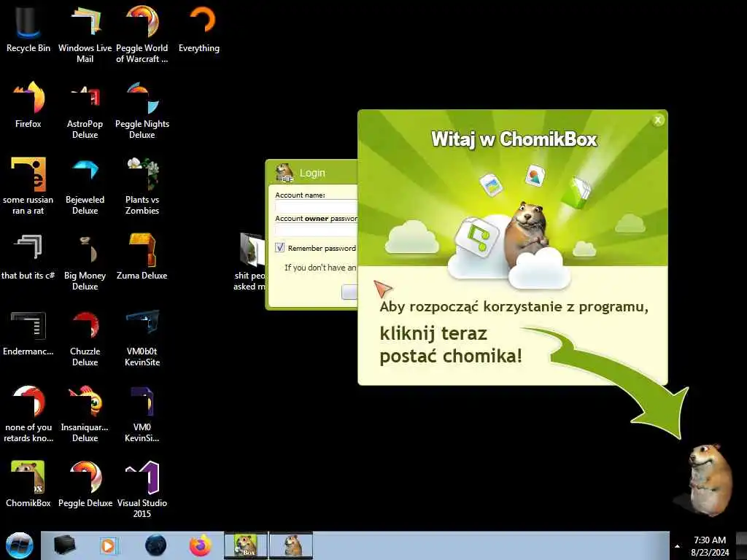Launch the Everything search shortcut
747x560 pixels.
[x=199, y=29]
